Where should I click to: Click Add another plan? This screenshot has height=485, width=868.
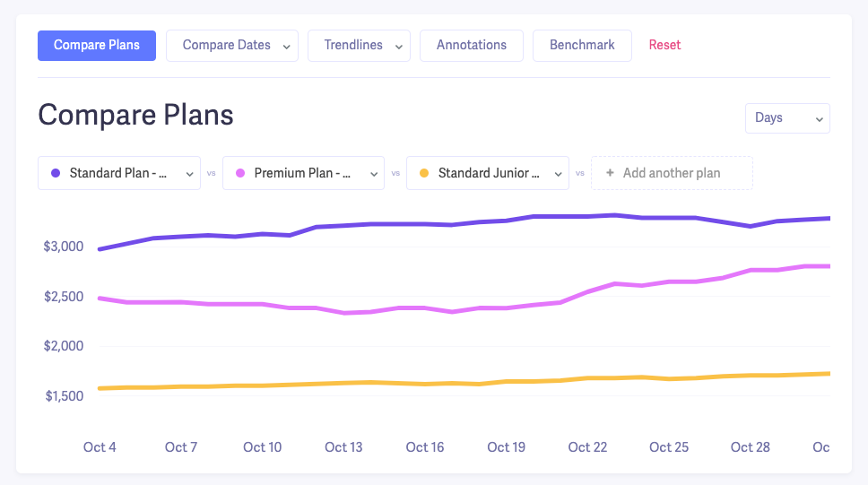(672, 174)
